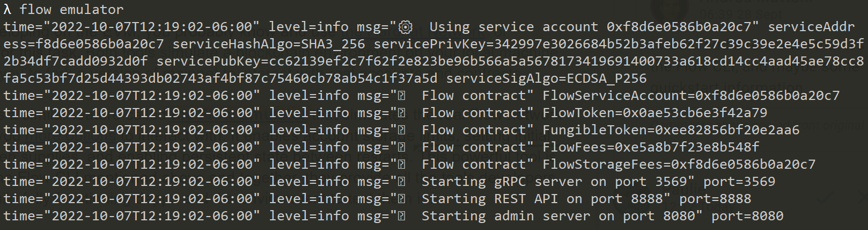The width and height of the screenshot is (868, 230).
Task: Click "serviceSigAlgo=ECDSA_P256" text
Action: click(x=546, y=78)
